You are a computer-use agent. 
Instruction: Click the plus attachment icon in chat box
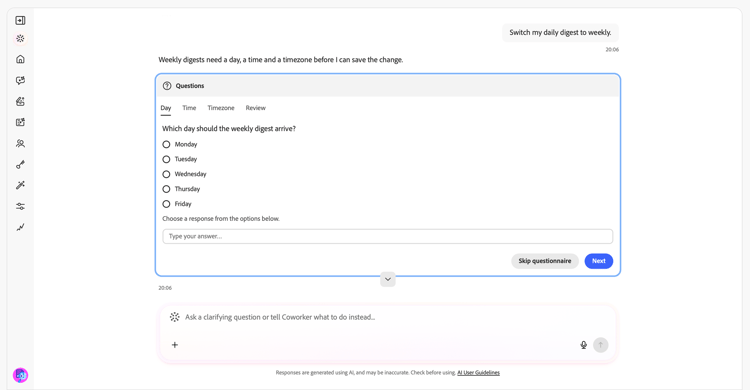(x=175, y=345)
